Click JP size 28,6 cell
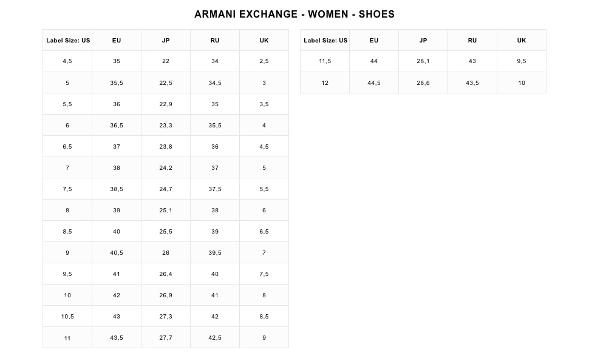 coord(423,83)
